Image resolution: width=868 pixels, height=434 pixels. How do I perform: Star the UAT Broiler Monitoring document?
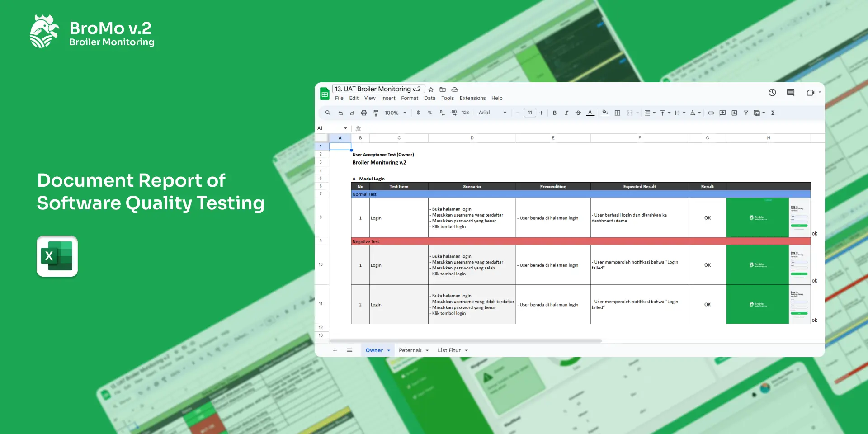pyautogui.click(x=431, y=90)
